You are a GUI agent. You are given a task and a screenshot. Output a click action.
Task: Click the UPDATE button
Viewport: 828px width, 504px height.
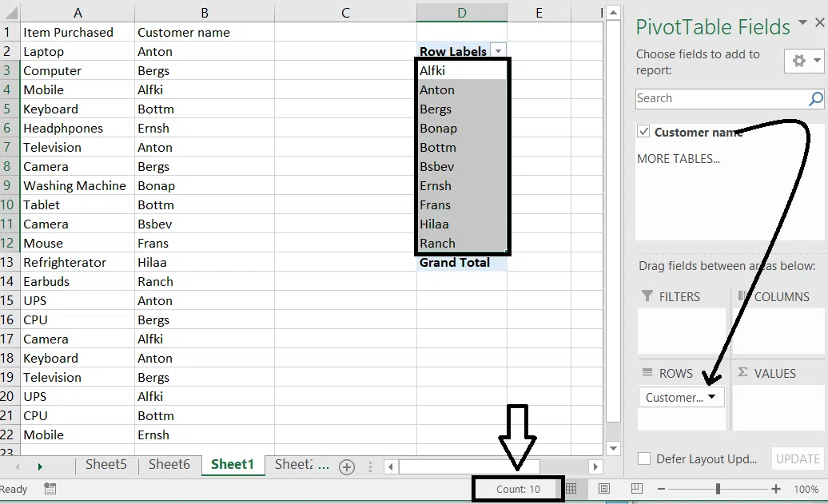point(798,459)
